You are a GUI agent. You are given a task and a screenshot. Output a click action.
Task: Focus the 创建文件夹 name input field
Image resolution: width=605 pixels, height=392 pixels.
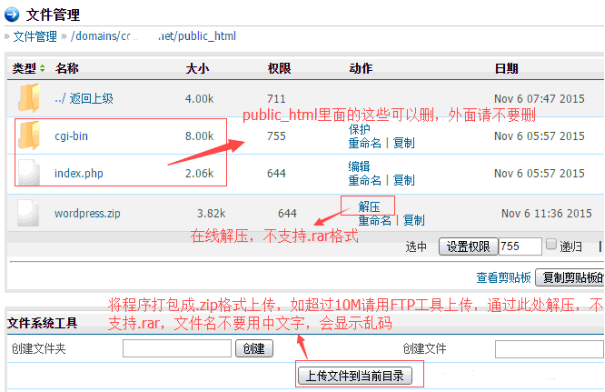(177, 348)
